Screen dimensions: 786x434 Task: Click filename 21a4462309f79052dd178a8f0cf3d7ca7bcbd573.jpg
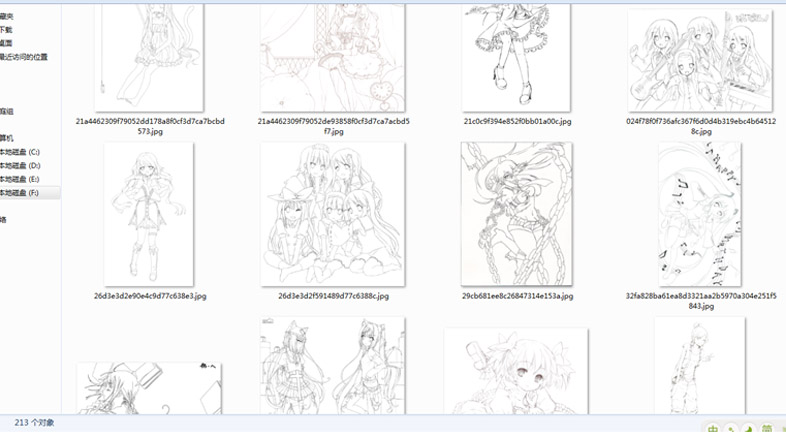(150, 126)
